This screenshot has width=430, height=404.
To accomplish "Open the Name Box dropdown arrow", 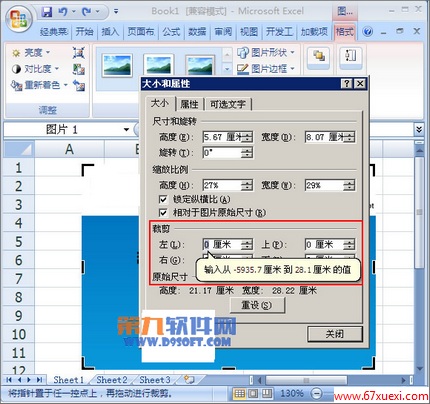I will pyautogui.click(x=126, y=129).
